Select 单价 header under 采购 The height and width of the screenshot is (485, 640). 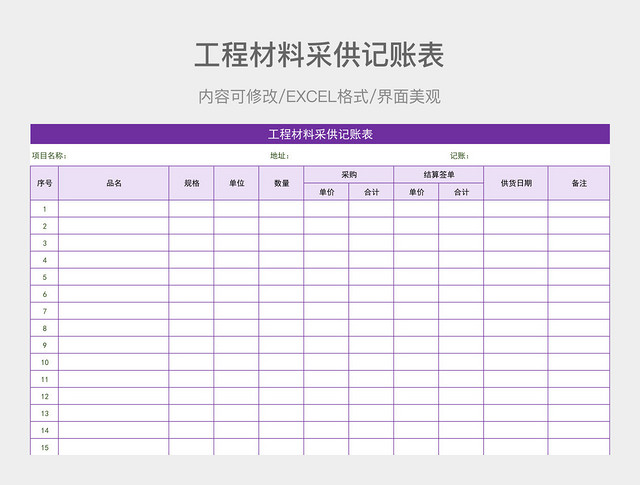326,192
